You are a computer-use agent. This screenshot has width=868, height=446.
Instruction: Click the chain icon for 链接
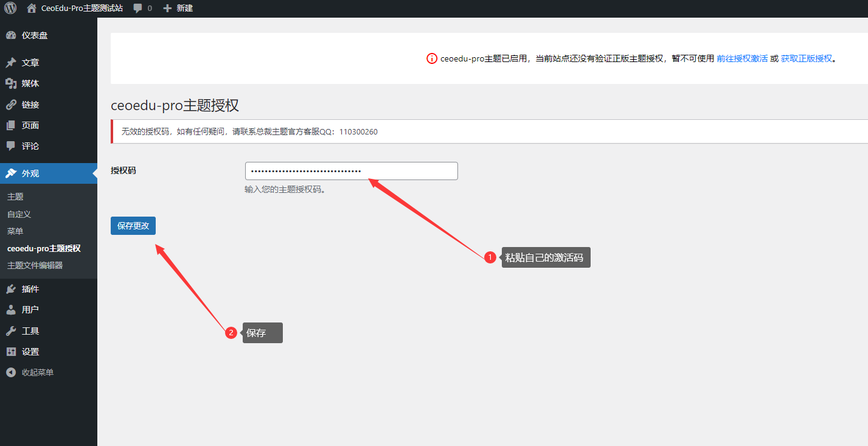[x=11, y=105]
